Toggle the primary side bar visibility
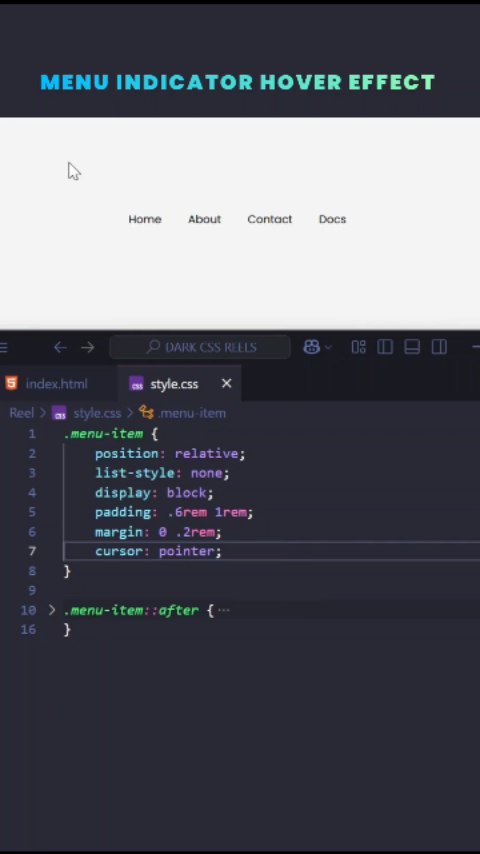480x854 pixels. coord(385,347)
